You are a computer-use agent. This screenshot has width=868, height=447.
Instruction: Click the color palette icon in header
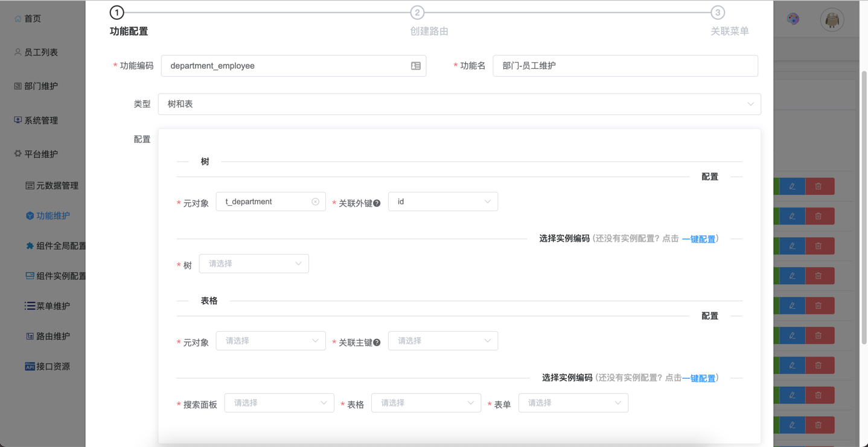click(x=793, y=19)
